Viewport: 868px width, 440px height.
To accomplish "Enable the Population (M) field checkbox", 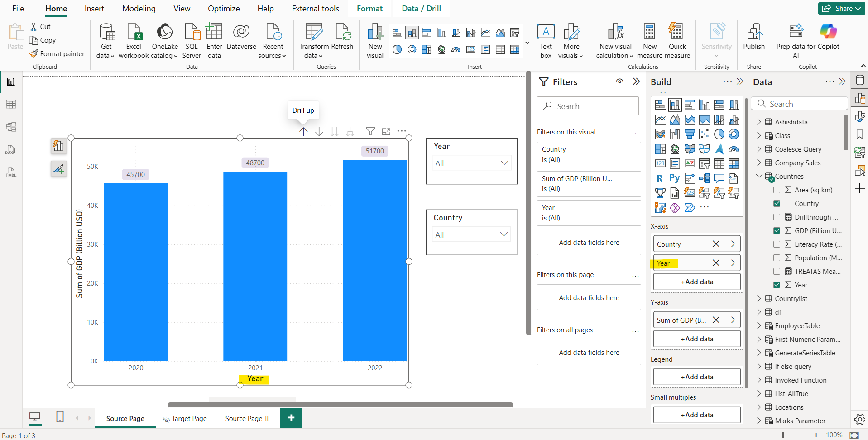I will point(777,258).
